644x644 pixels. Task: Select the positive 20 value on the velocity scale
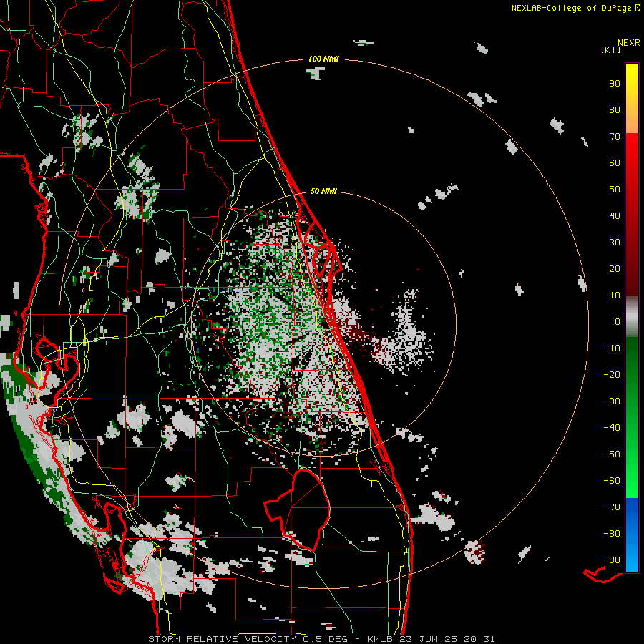pos(615,268)
